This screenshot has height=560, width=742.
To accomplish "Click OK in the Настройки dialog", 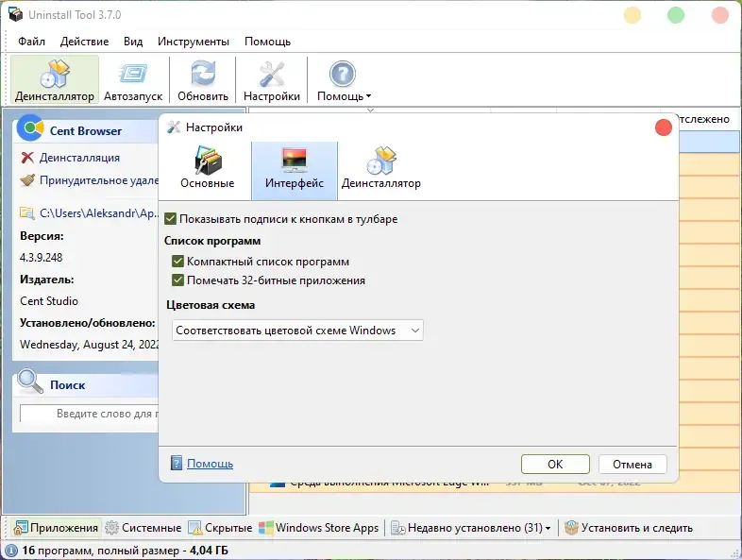I will coord(555,464).
